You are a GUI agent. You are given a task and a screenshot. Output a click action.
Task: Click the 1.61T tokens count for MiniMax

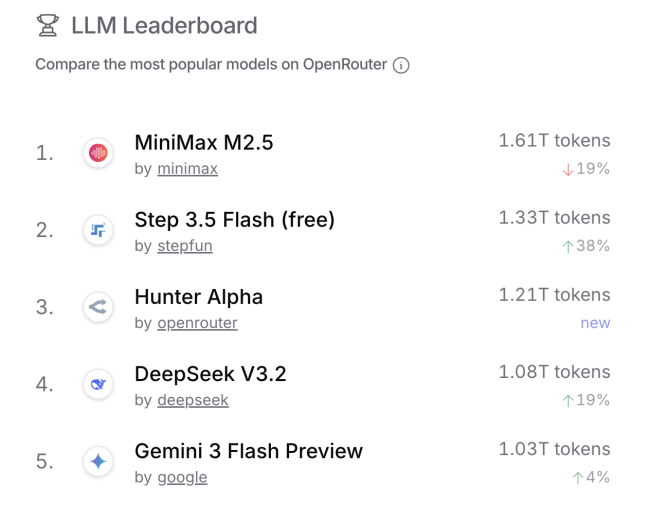[554, 141]
